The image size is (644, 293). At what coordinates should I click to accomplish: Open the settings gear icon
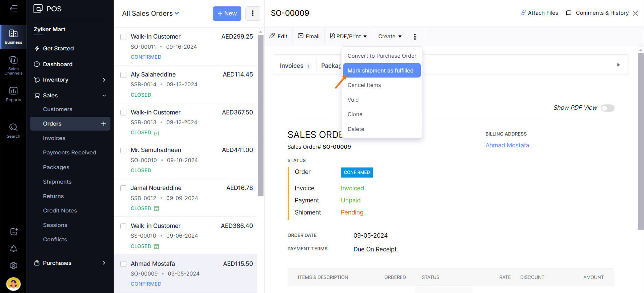click(x=13, y=265)
